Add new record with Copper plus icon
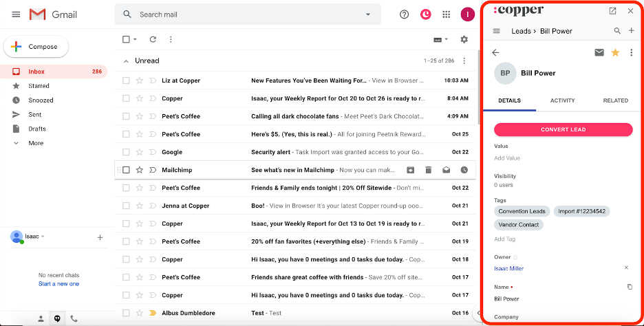The image size is (644, 326). (x=631, y=31)
